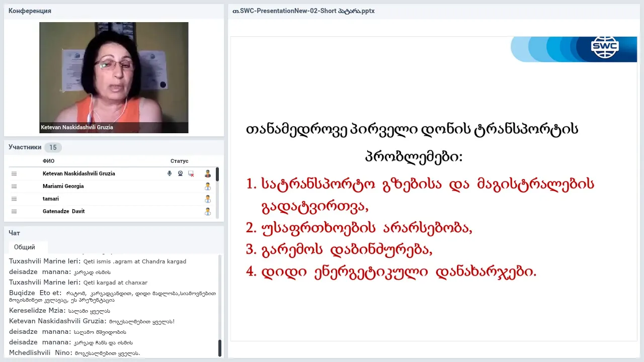Screen dimensions: 644x362
Task: Click Ketevan Naskidashvili Gruzia chat message
Action: (x=92, y=321)
